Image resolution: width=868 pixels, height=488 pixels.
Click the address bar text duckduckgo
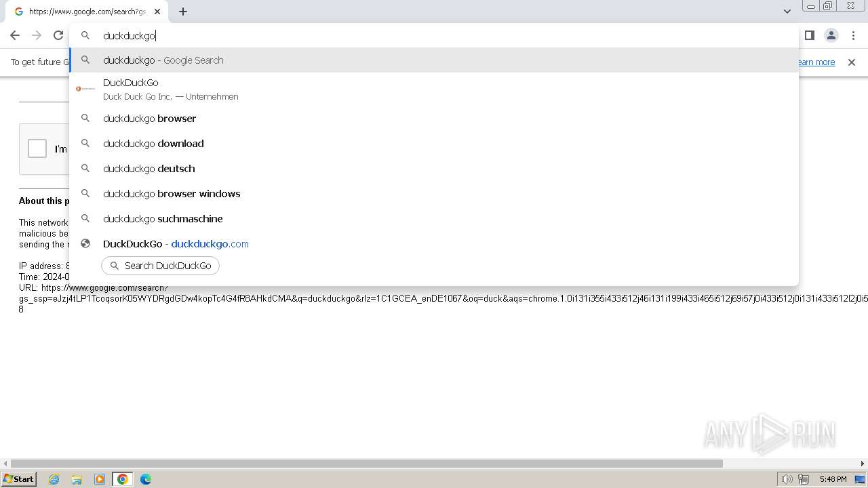[x=129, y=36]
